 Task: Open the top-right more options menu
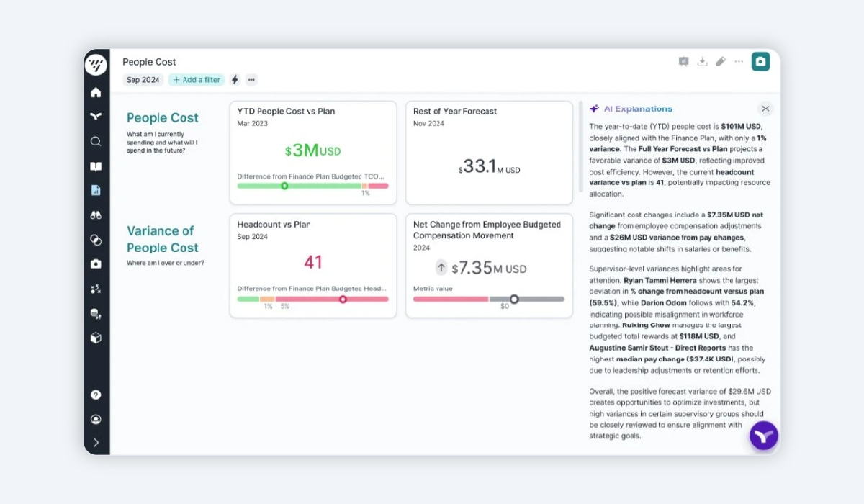[739, 62]
